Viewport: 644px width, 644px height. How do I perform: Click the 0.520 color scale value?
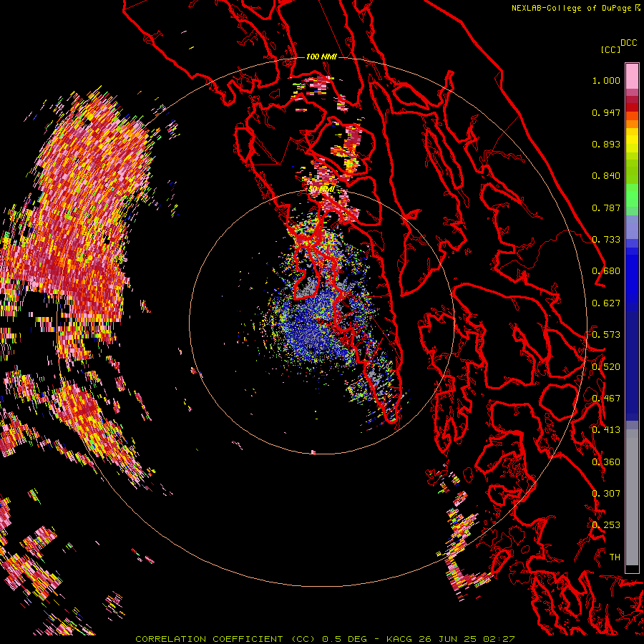pos(606,367)
